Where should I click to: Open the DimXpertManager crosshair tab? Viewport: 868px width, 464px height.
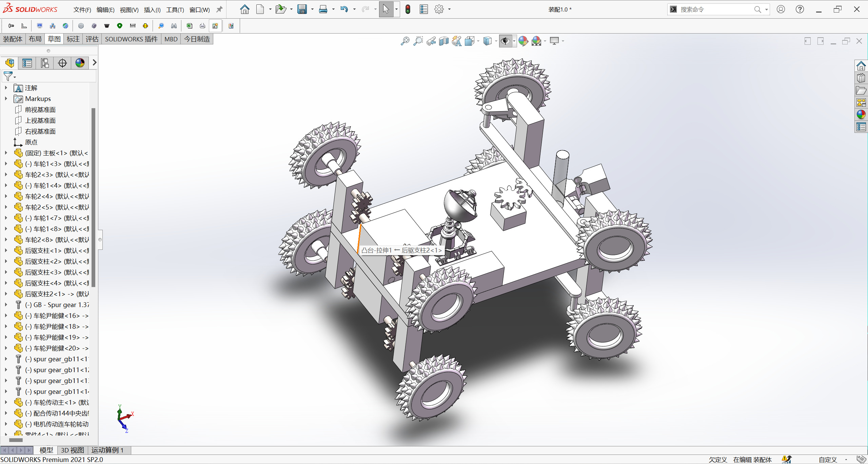coord(62,63)
